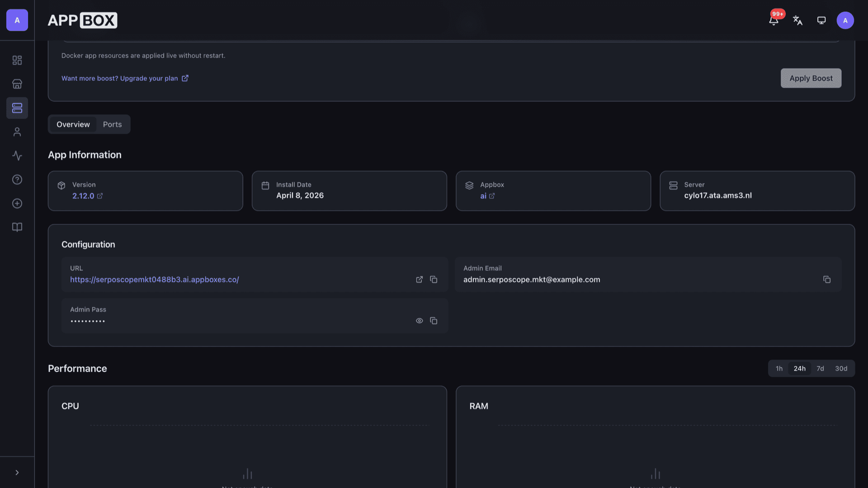Switch to the Ports tab
The width and height of the screenshot is (868, 488).
112,124
